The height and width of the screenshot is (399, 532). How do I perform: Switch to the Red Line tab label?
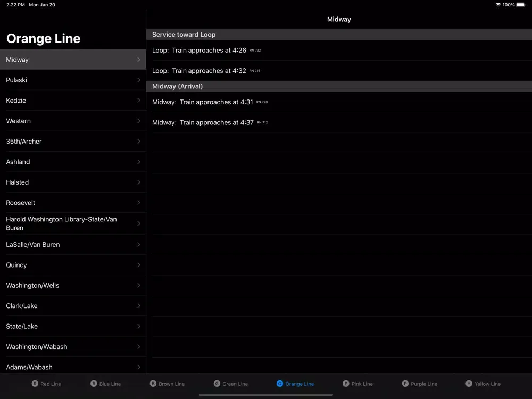[51, 384]
